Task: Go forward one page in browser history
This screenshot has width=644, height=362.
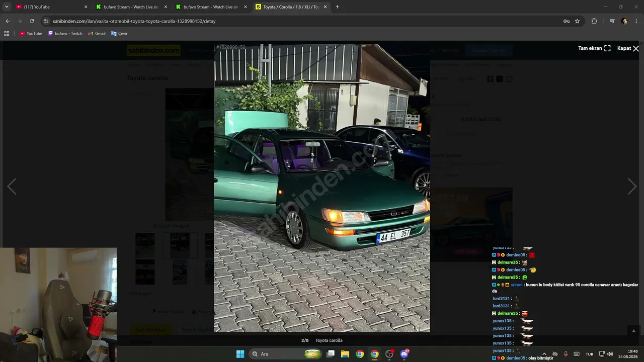Action: coord(20,21)
